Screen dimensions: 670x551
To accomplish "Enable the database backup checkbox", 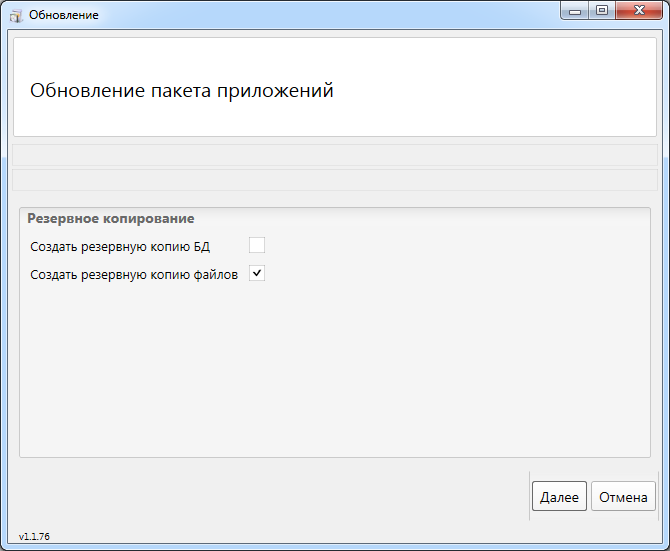I will [x=257, y=246].
